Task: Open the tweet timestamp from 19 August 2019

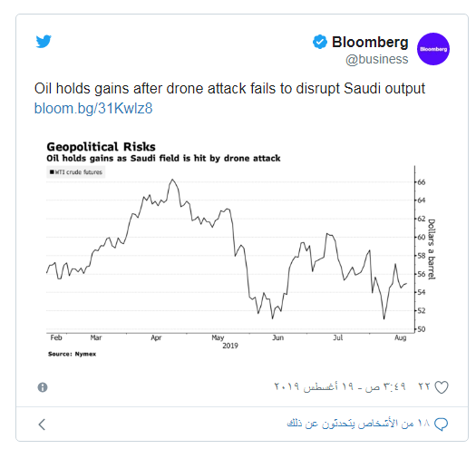Action: click(x=340, y=386)
